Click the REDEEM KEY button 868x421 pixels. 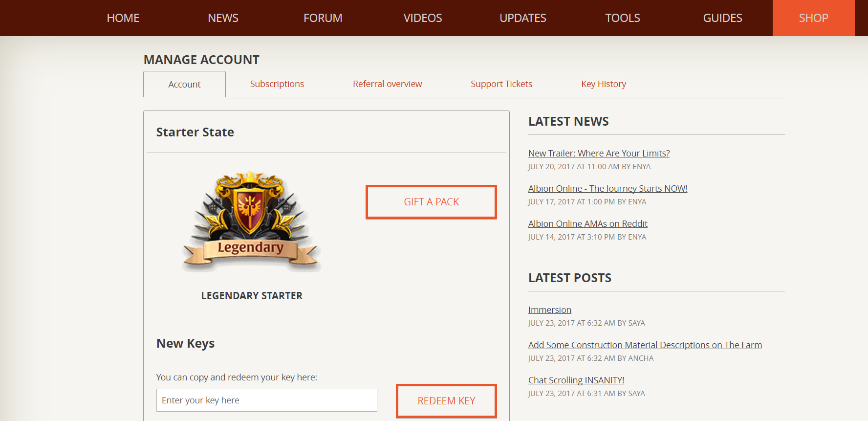tap(446, 401)
